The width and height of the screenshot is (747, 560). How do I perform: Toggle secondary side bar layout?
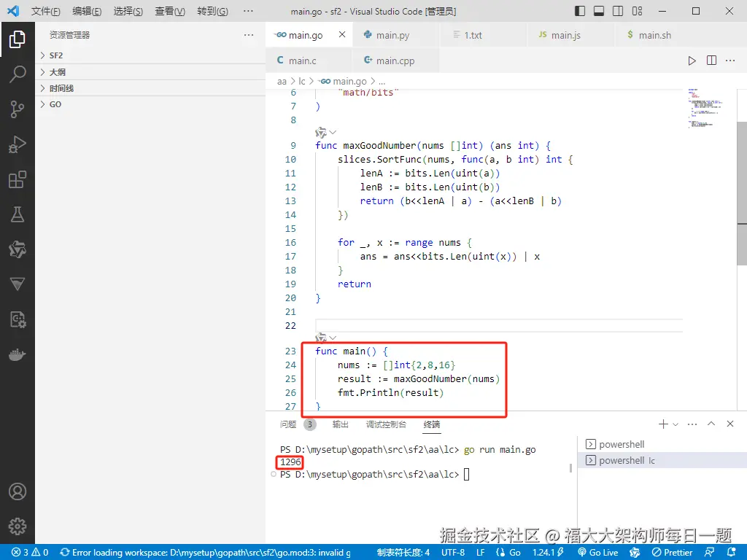click(x=618, y=11)
